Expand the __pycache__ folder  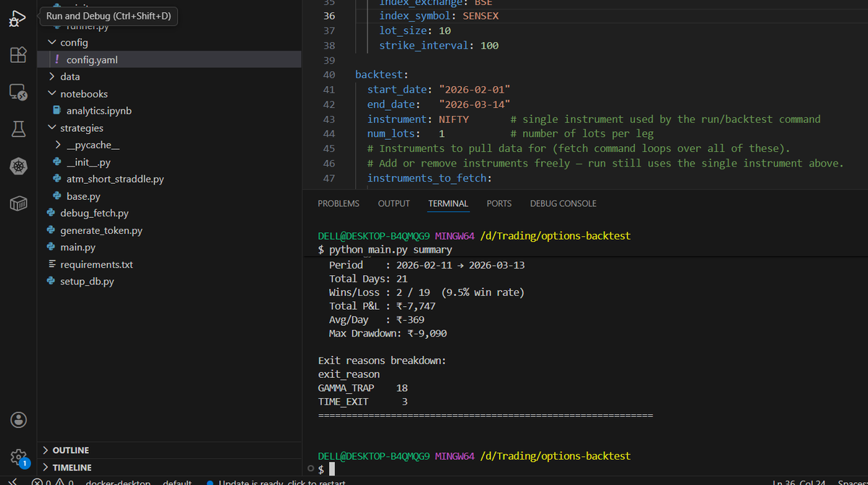click(x=58, y=145)
